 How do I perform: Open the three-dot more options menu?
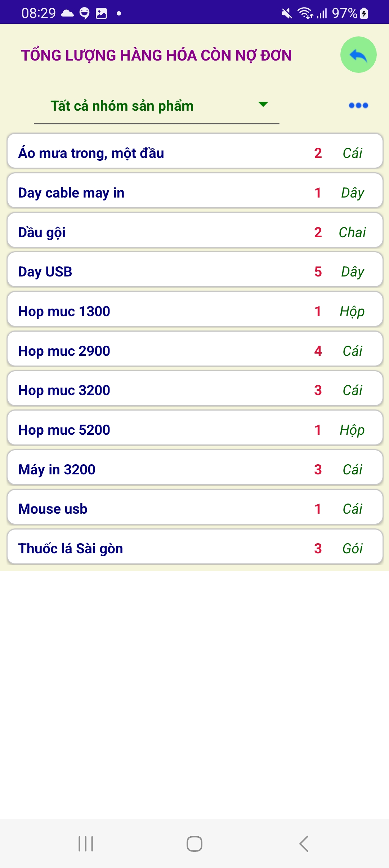[x=358, y=106]
